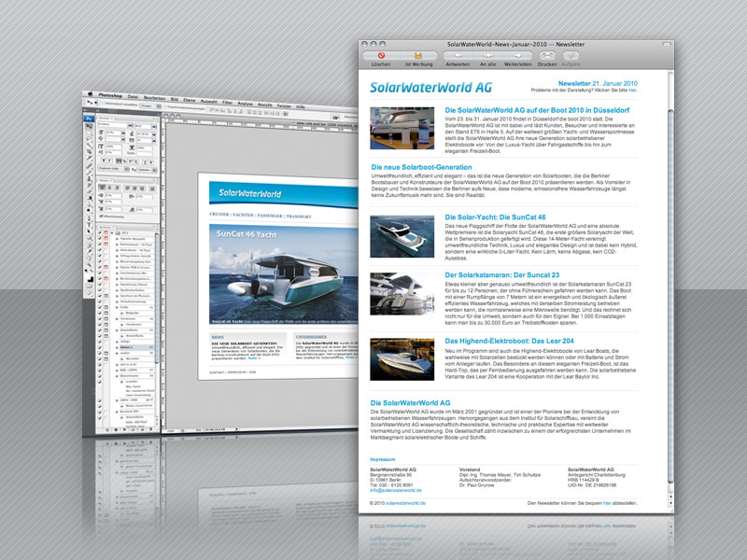Image resolution: width=747 pixels, height=560 pixels.
Task: Select the Crop tool in Photoshop's toolbox
Action: [x=89, y=152]
